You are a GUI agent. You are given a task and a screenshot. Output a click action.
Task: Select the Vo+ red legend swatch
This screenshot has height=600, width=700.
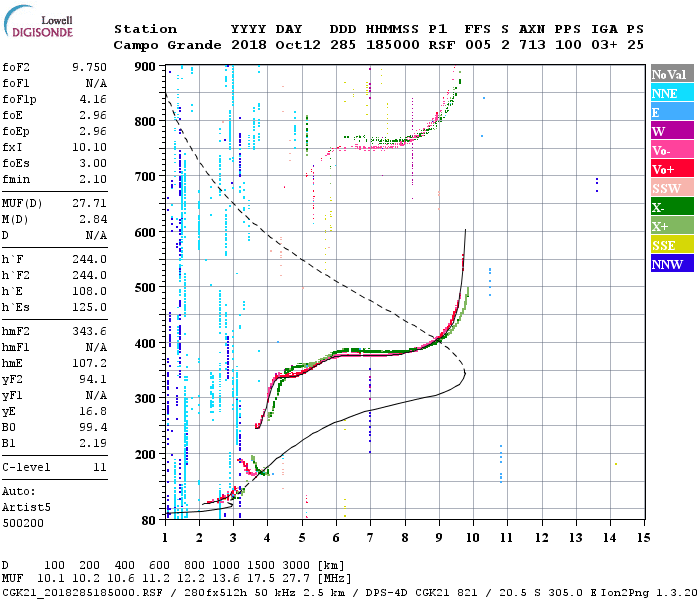672,169
